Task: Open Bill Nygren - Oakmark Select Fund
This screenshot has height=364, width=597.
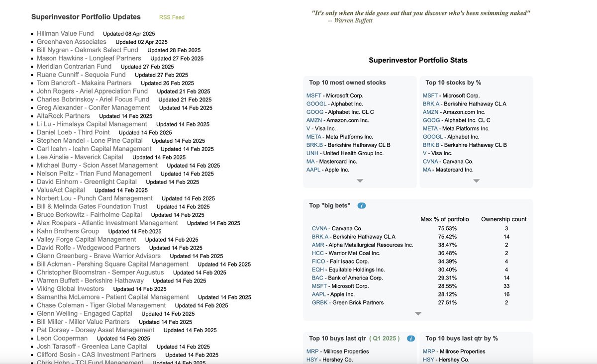Action: pos(88,50)
